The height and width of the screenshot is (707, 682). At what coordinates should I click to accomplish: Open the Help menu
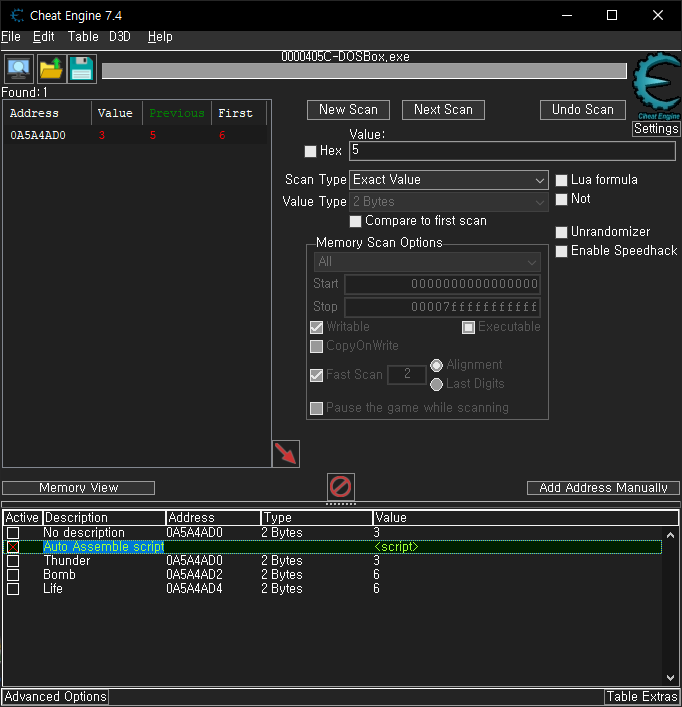pyautogui.click(x=160, y=37)
